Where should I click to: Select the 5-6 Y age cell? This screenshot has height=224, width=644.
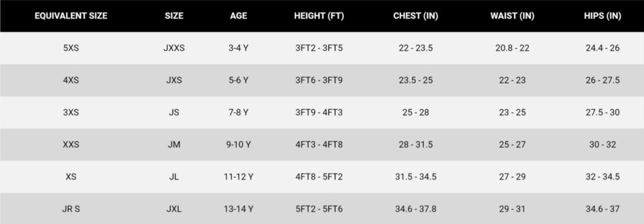coord(239,80)
